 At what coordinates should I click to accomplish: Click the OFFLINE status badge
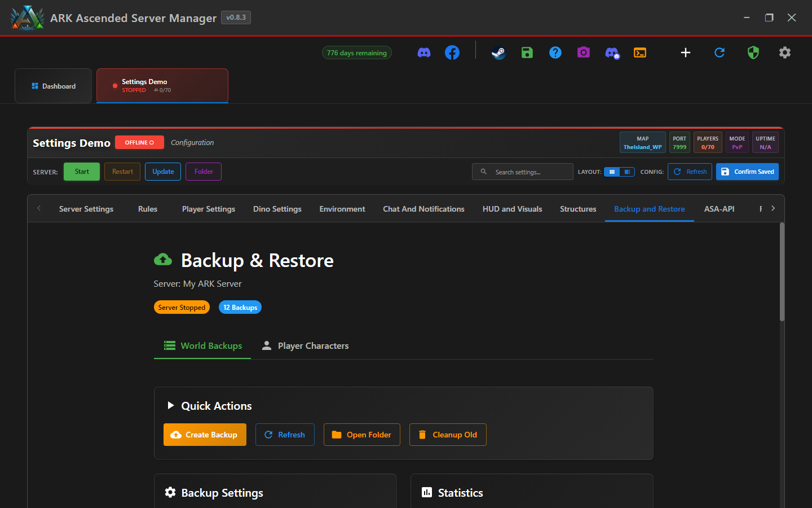139,142
